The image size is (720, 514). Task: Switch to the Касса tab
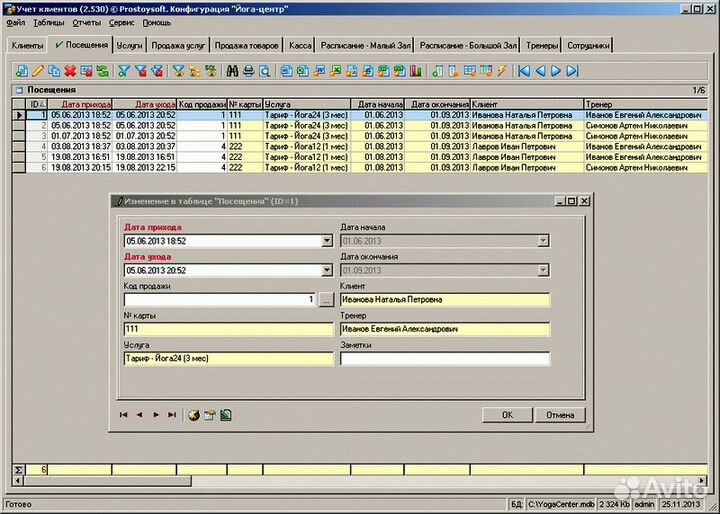tap(299, 46)
